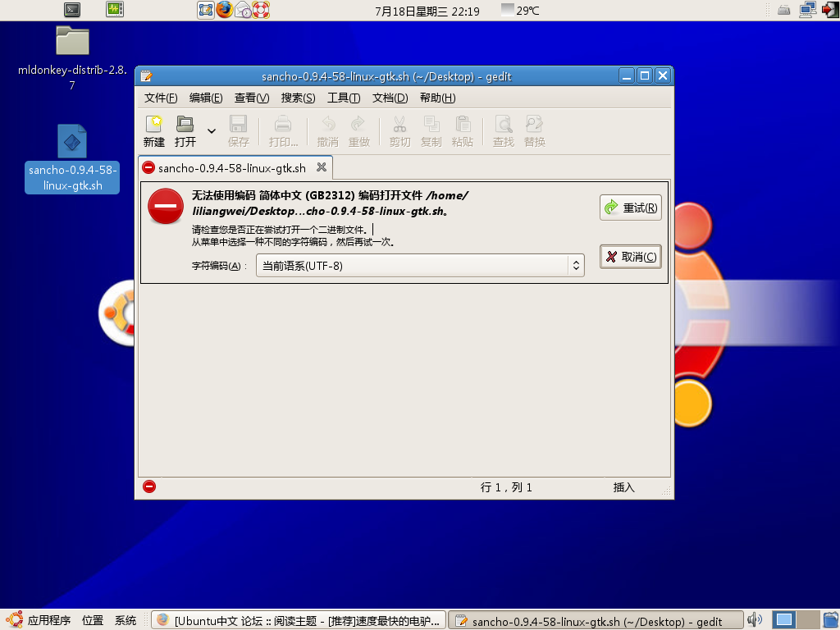This screenshot has width=840, height=630.
Task: Click the screenshot launcher icon in the top panel
Action: click(206, 10)
